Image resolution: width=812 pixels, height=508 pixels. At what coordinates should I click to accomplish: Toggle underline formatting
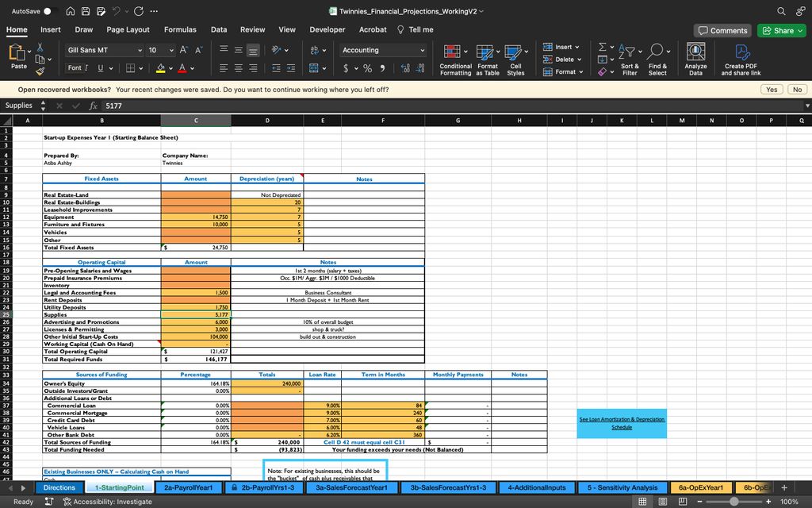(100, 68)
